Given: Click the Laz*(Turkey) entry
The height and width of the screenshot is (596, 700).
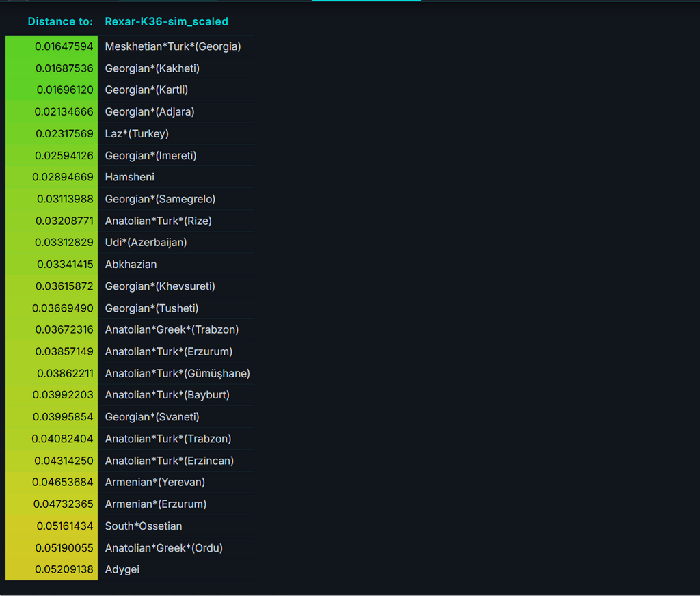Looking at the screenshot, I should [137, 133].
